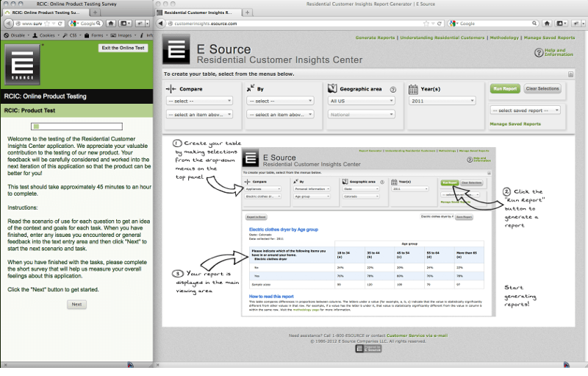Image resolution: width=588 pixels, height=376 pixels.
Task: Click the Disable icon in Web Developer toolbar
Action: (7, 35)
